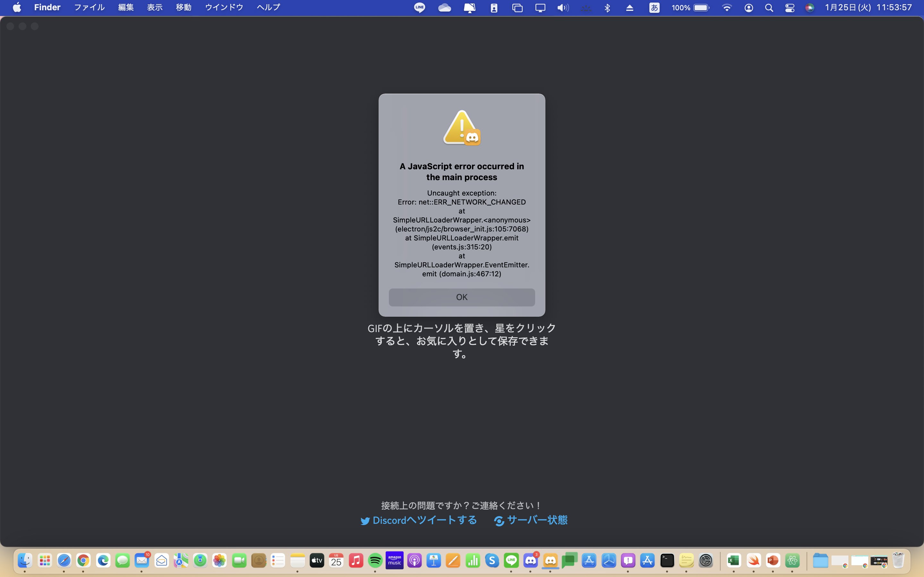Launch PowerPoint from the Dock

click(x=774, y=560)
